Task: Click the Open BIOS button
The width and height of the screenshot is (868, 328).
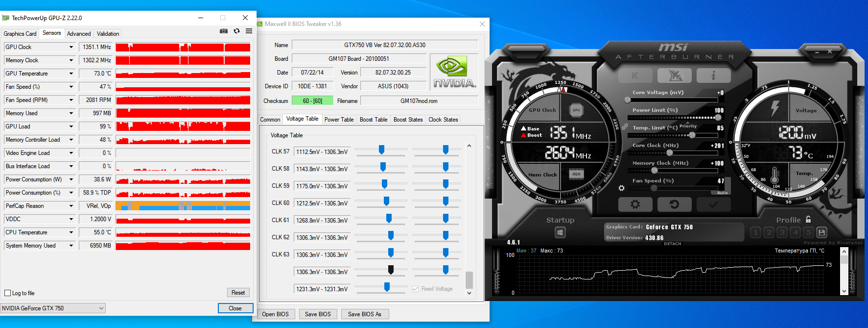Action: pyautogui.click(x=275, y=314)
